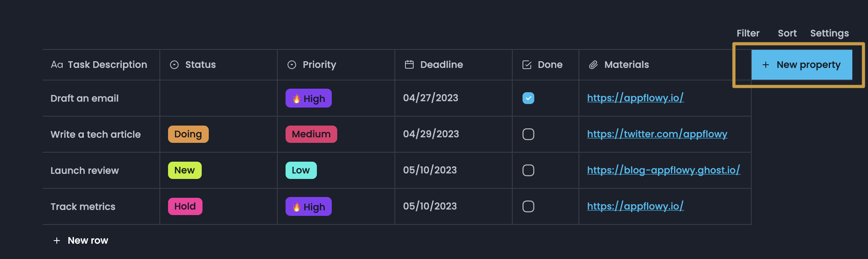Click the Deadline calendar icon
The width and height of the screenshot is (868, 259).
pyautogui.click(x=409, y=65)
